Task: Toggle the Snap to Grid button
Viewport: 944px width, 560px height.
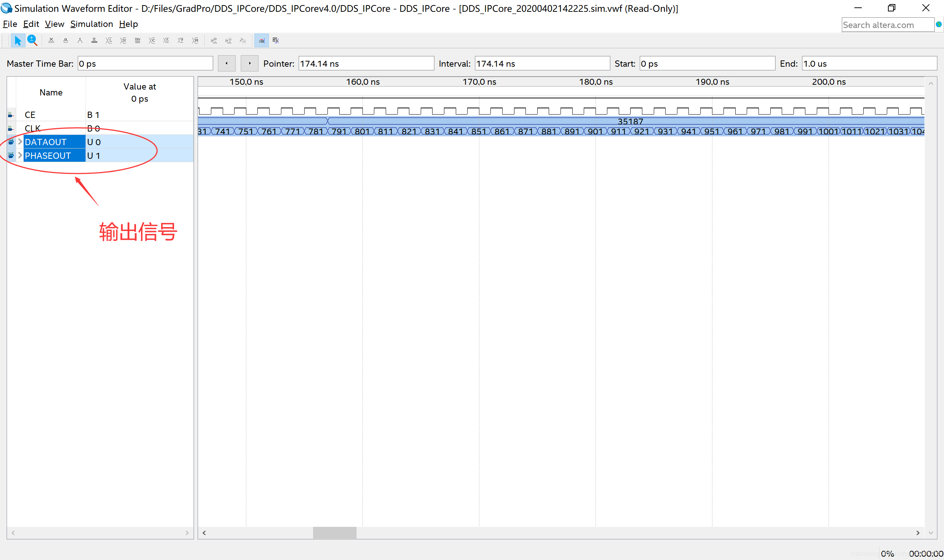Action: pyautogui.click(x=276, y=41)
